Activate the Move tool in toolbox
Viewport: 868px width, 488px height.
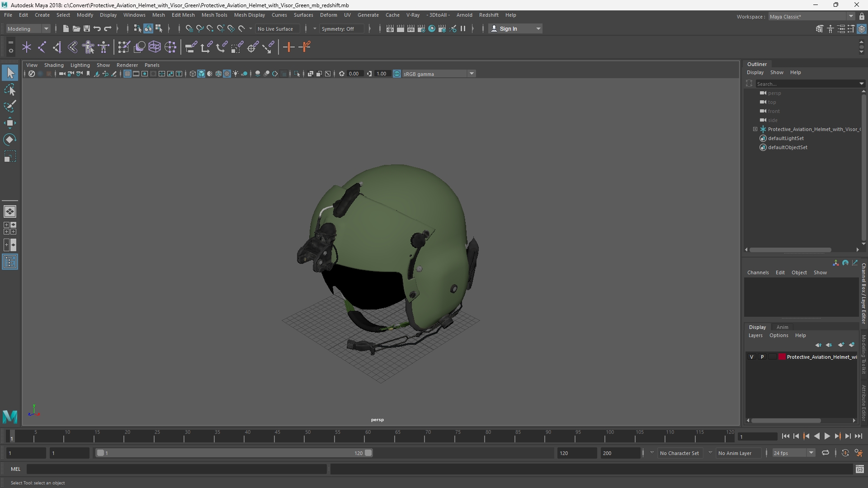click(x=10, y=123)
